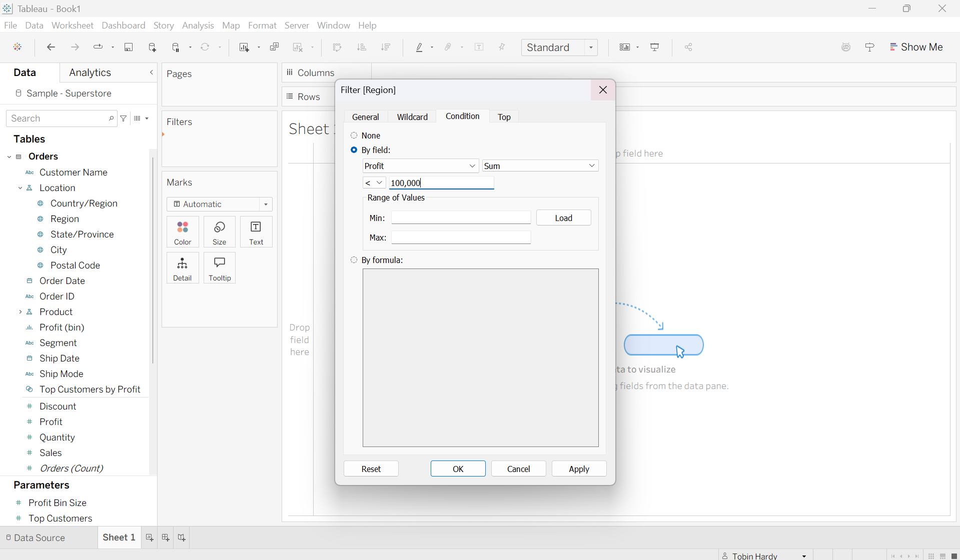Select the By field radio button

tap(354, 150)
